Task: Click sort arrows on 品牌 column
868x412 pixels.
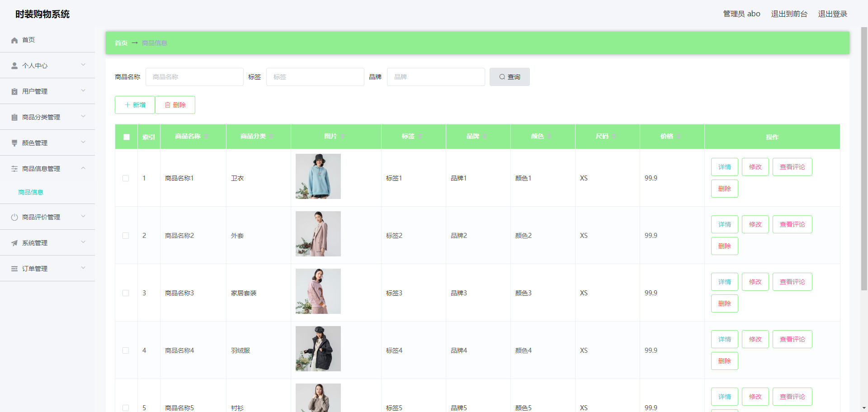Action: tap(485, 137)
